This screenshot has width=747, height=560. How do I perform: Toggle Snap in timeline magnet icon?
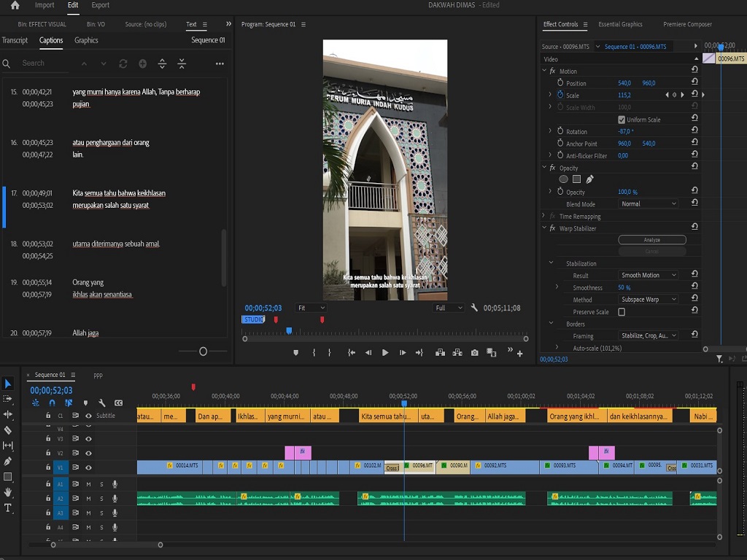click(x=52, y=402)
